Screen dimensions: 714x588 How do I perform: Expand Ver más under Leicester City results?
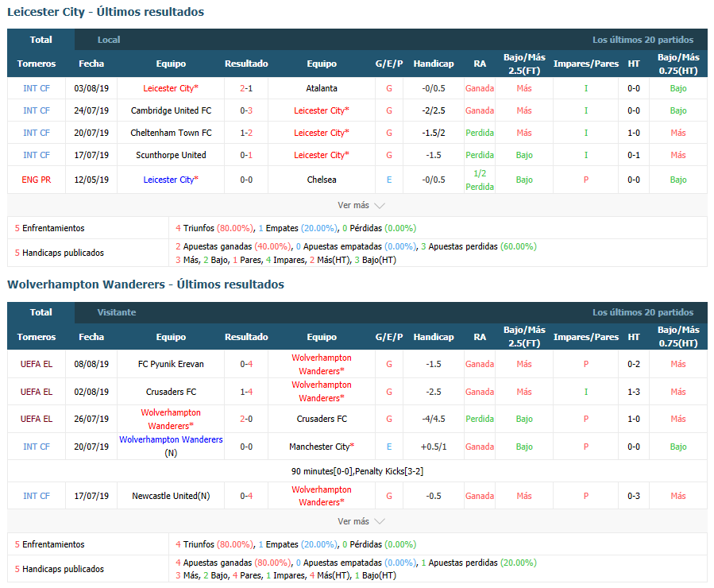point(361,206)
